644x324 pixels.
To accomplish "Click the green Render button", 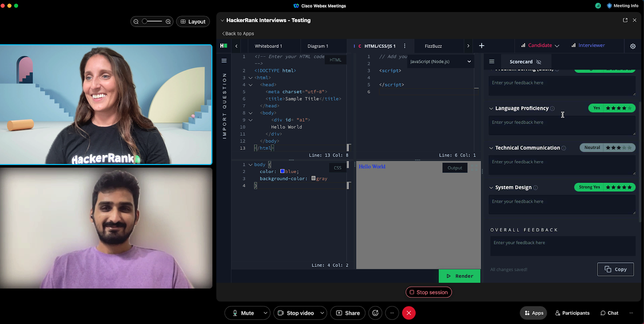I will pos(459,276).
